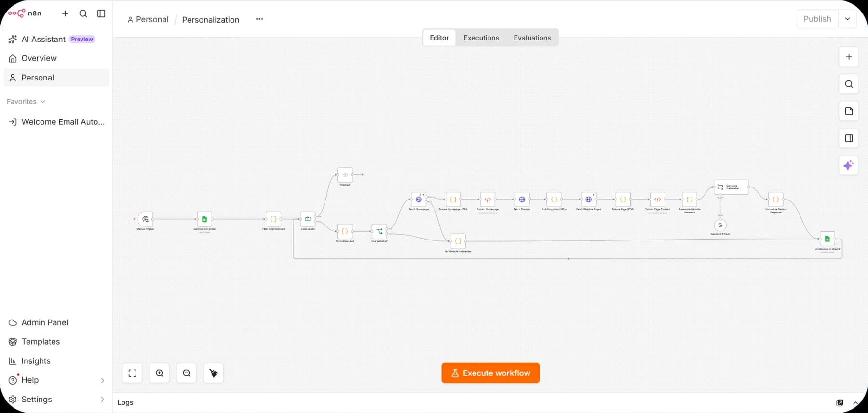
Task: Select the Fetch Sitemap node
Action: click(x=522, y=199)
